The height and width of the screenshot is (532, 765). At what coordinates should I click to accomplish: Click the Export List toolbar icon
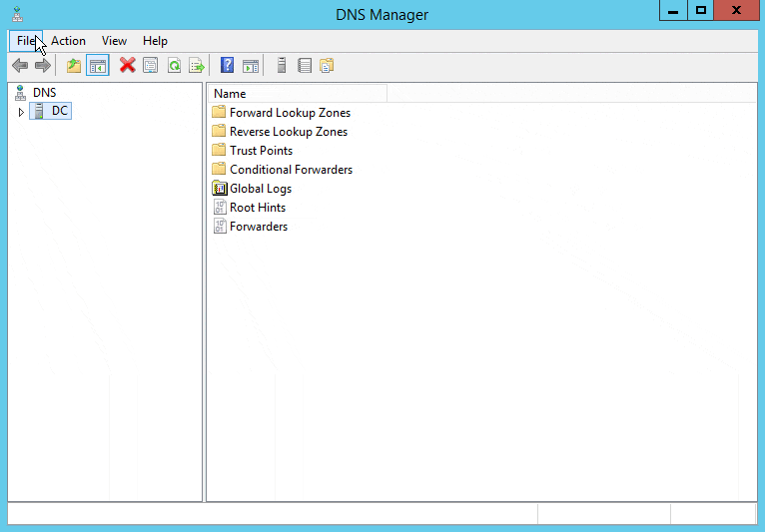tap(197, 66)
